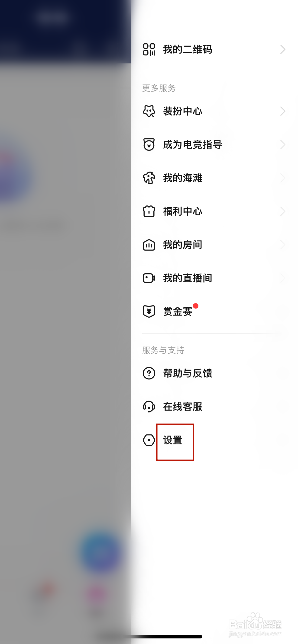Tap the 我的直播间 camera icon

tap(149, 278)
